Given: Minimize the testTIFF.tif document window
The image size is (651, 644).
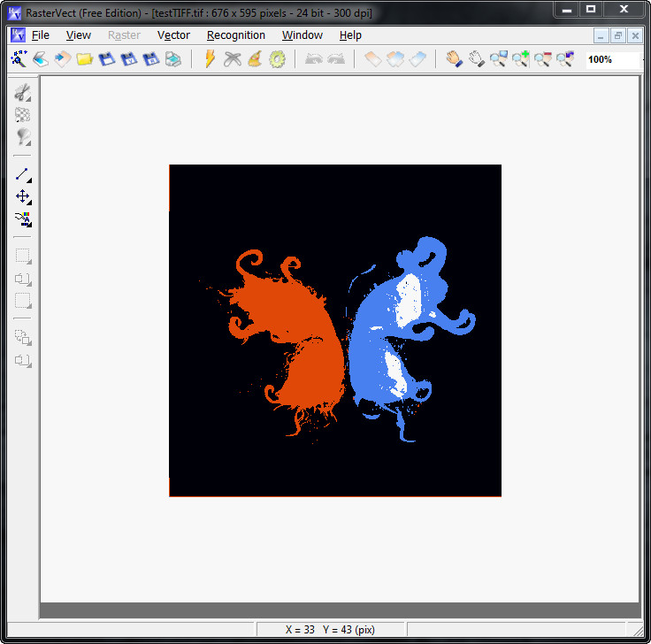Looking at the screenshot, I should point(601,36).
